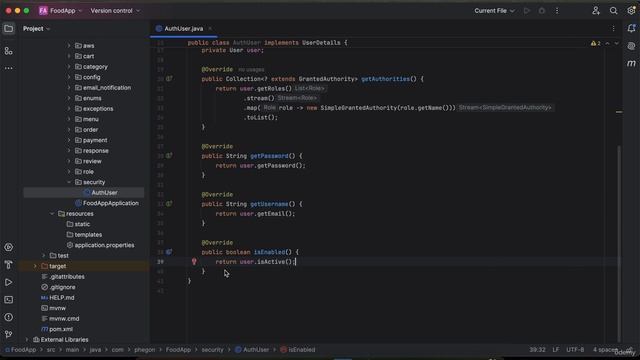This screenshot has width=640, height=360.
Task: Open the Maven tool window icon
Action: [631, 63]
